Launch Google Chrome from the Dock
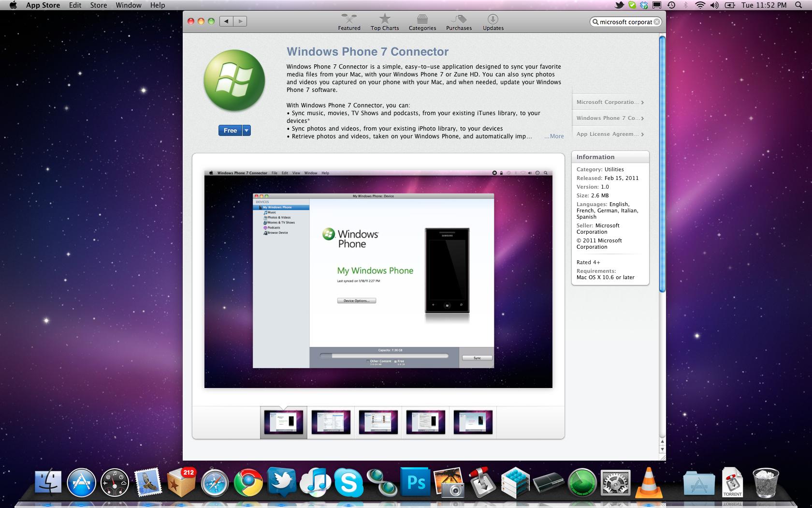Image resolution: width=812 pixels, height=508 pixels. click(x=248, y=482)
